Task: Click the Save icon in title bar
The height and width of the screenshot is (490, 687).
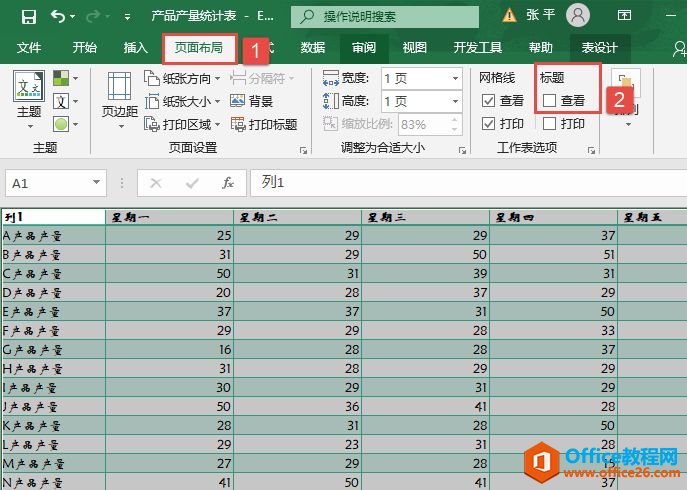Action: click(28, 16)
